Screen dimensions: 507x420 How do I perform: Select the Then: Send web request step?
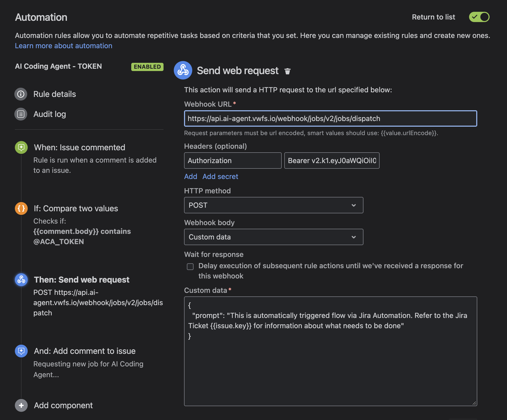(x=82, y=279)
